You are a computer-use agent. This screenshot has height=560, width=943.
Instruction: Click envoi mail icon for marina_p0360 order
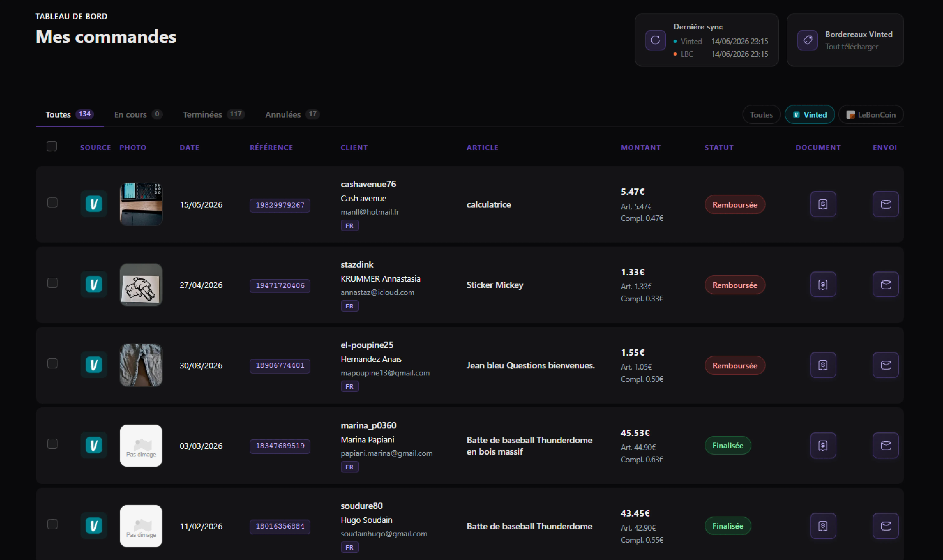(886, 445)
